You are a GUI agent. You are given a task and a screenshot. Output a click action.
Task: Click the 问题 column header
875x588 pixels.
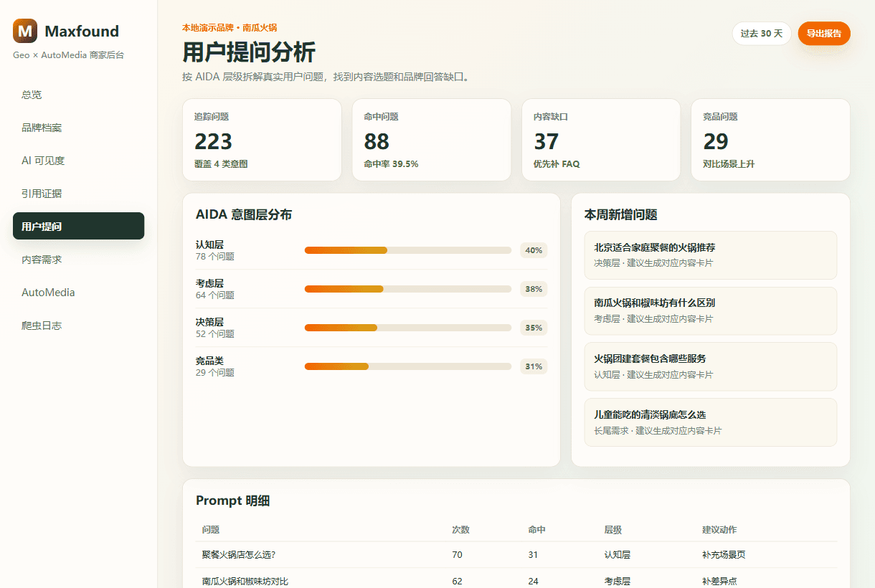pyautogui.click(x=211, y=530)
